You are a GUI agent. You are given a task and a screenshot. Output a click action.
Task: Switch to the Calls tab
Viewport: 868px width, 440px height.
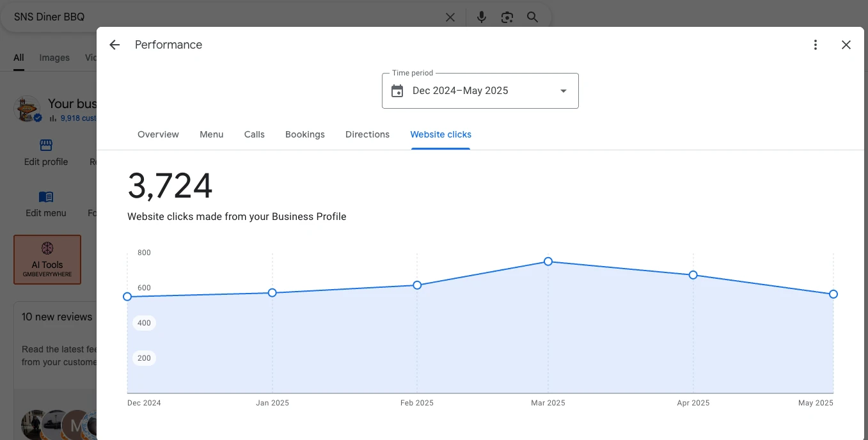pyautogui.click(x=255, y=134)
